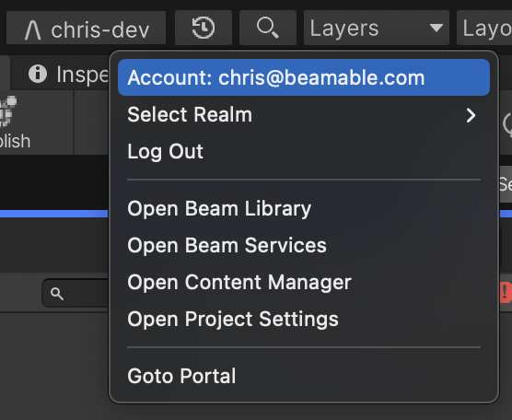This screenshot has height=420, width=512.
Task: Open Unity Search via magnifier toolbar icon
Action: [x=268, y=28]
